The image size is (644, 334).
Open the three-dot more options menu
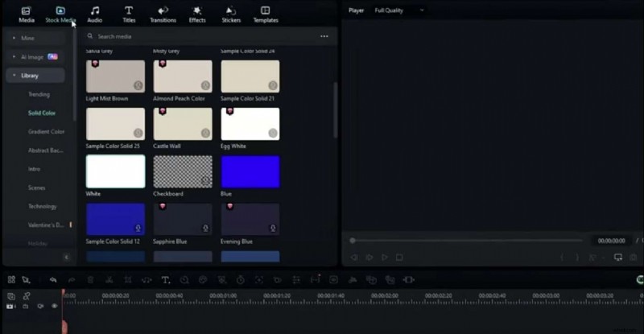point(324,36)
